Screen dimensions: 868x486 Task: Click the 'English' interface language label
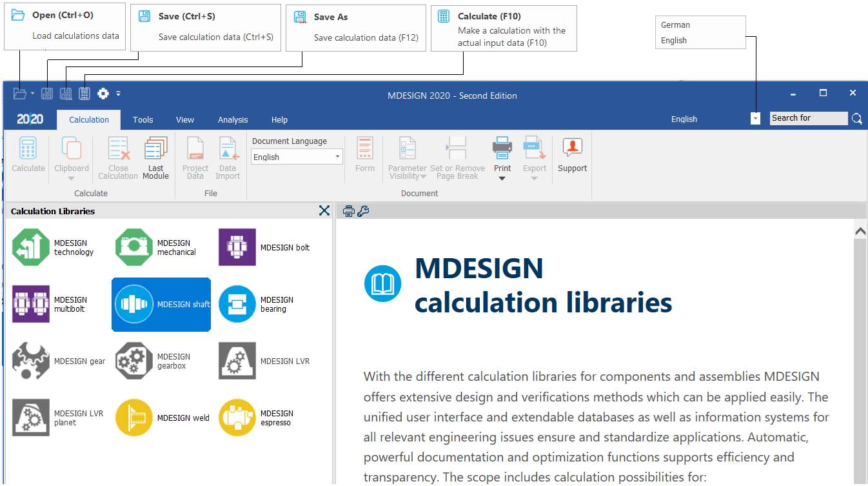684,119
